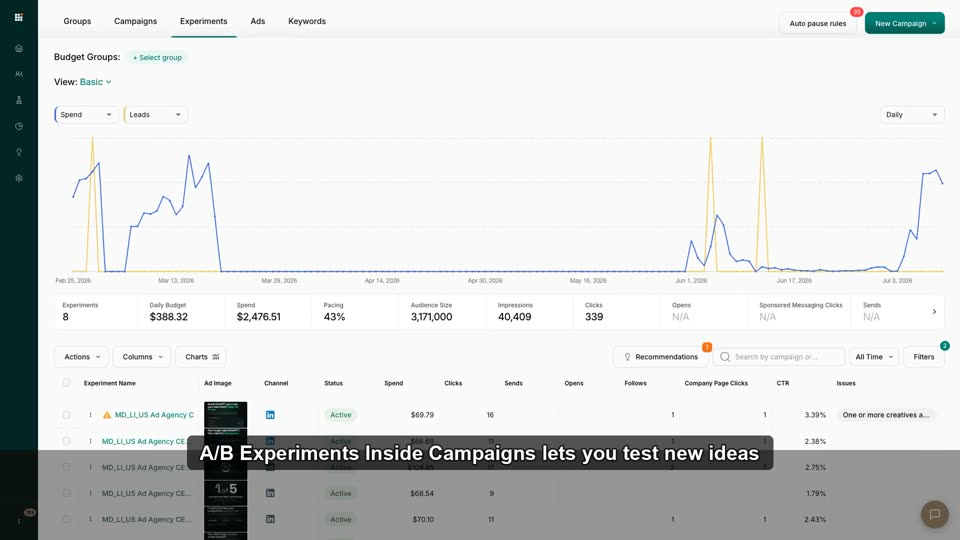
Task: Open the Actions dropdown
Action: tap(81, 357)
